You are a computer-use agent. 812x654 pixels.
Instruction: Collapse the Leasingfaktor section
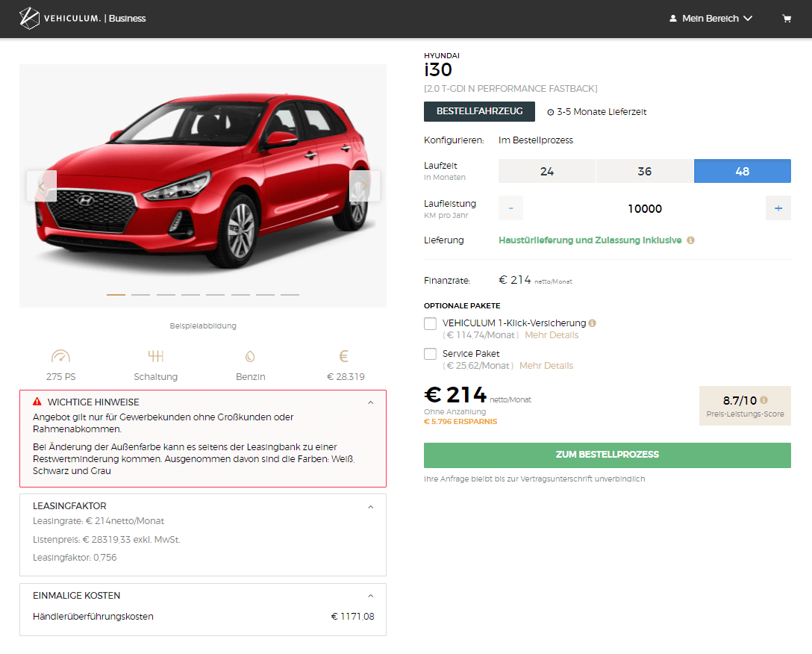point(370,508)
